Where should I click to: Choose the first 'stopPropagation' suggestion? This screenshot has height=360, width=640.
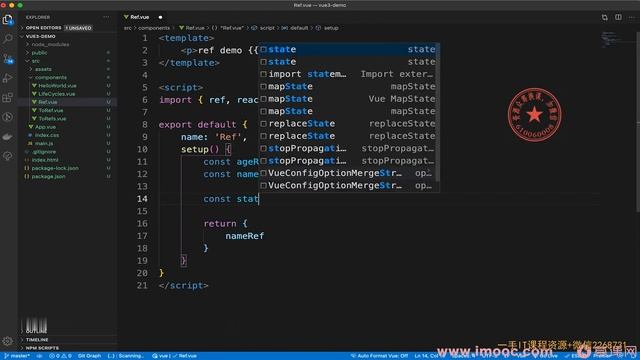tap(348, 148)
